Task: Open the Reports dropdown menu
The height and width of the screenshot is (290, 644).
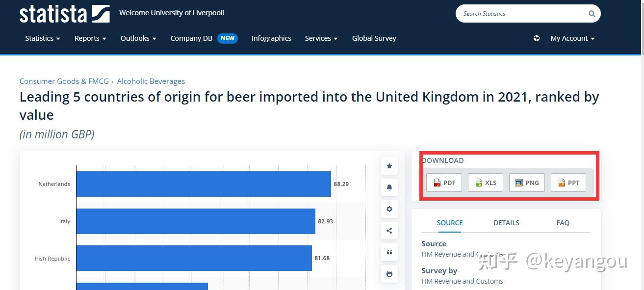Action: pyautogui.click(x=90, y=38)
